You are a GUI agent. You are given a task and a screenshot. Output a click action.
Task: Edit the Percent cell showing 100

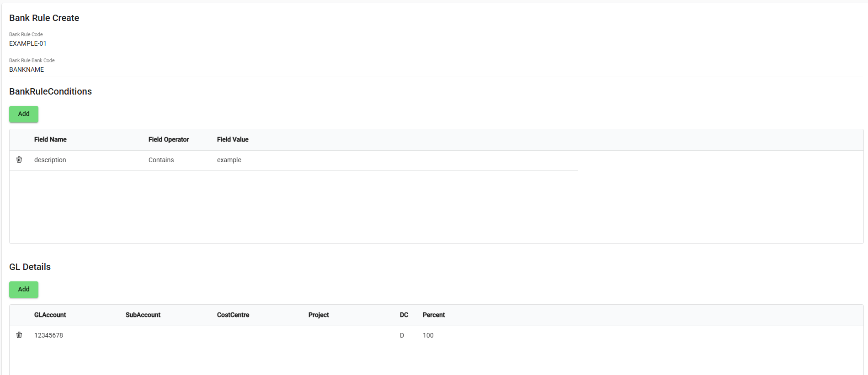coord(428,335)
